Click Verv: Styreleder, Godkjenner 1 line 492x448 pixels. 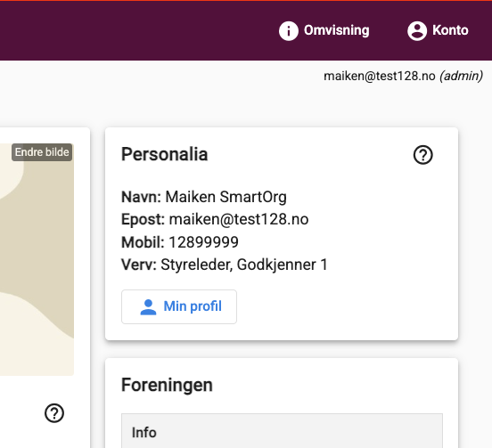pos(225,265)
